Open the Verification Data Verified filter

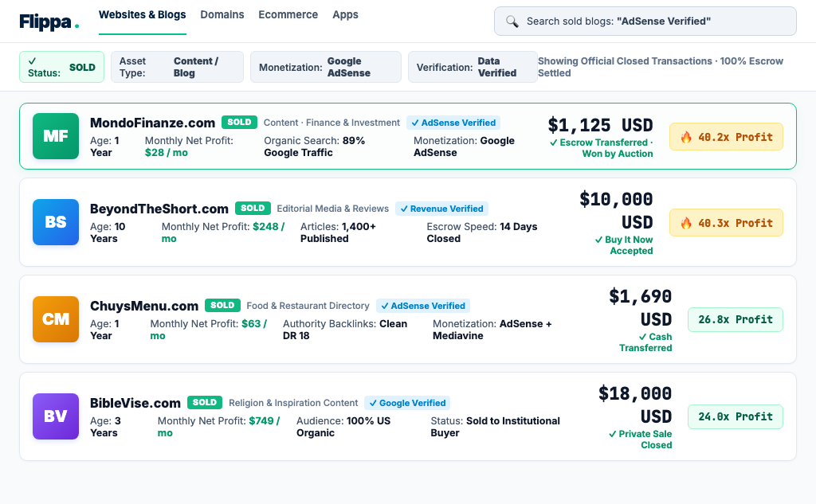coord(473,67)
